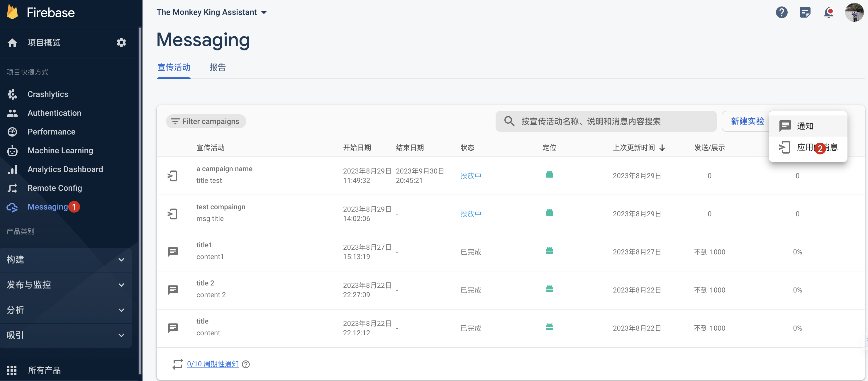
Task: Click the Remote Config sidebar icon
Action: [13, 188]
